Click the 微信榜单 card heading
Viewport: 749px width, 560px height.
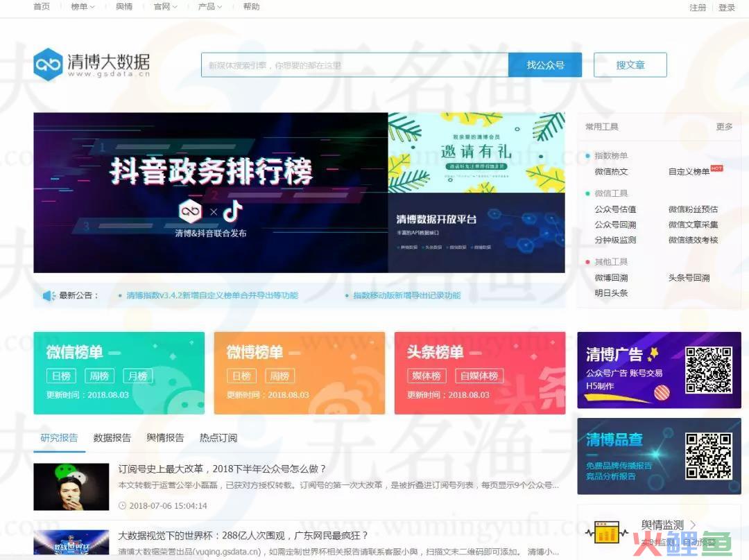tap(74, 352)
